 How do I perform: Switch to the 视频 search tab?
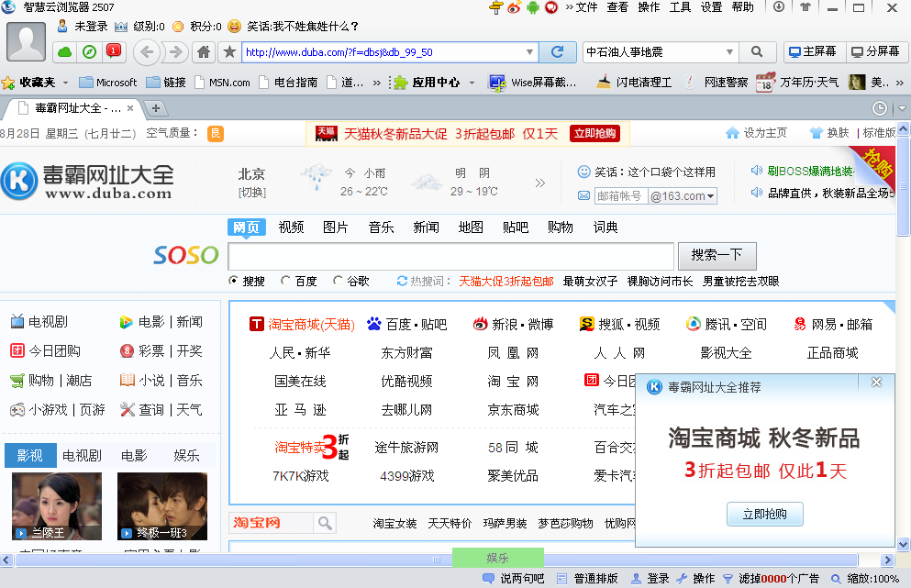click(x=291, y=227)
